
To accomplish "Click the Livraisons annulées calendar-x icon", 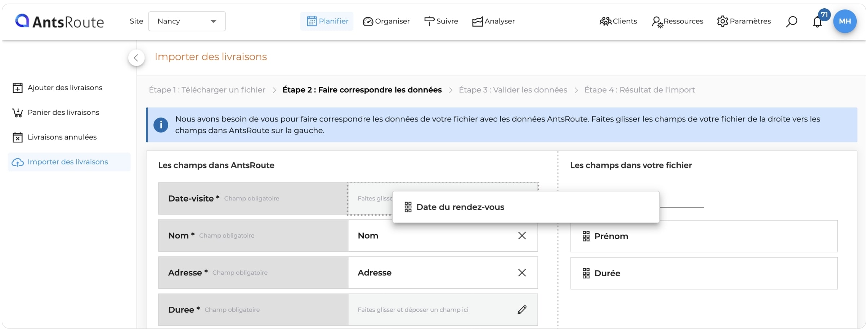I will (18, 137).
